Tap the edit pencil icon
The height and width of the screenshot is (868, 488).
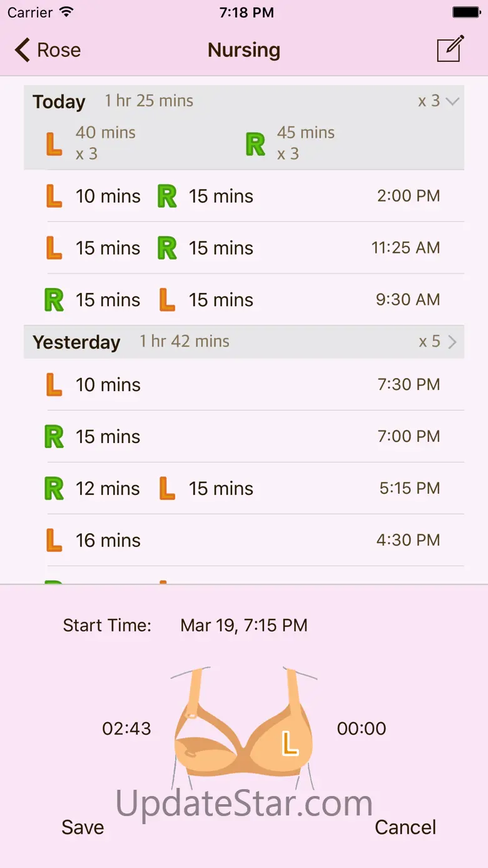click(450, 49)
